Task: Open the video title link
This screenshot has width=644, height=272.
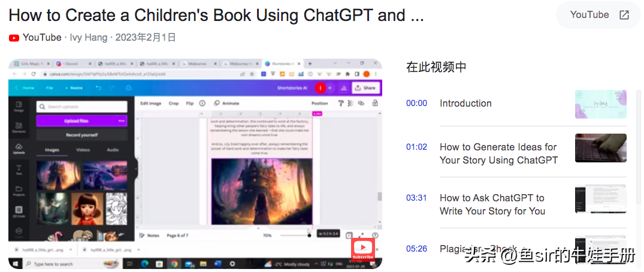Action: [x=216, y=15]
